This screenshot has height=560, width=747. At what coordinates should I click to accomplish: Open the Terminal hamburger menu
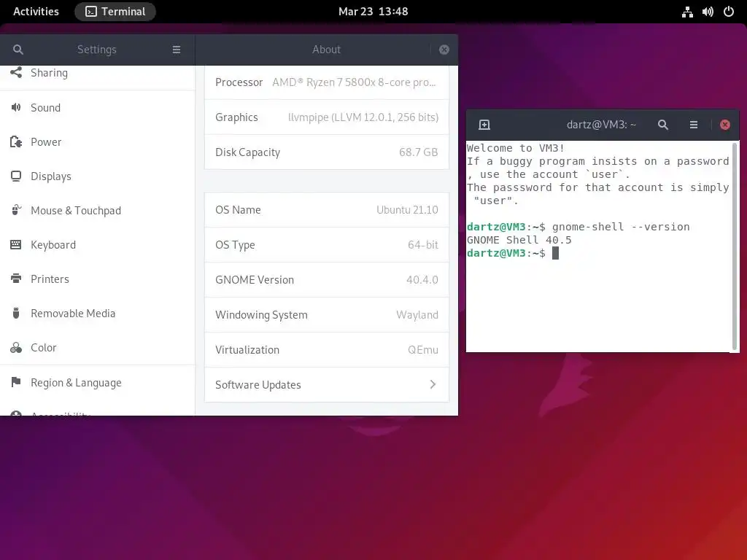tap(694, 125)
